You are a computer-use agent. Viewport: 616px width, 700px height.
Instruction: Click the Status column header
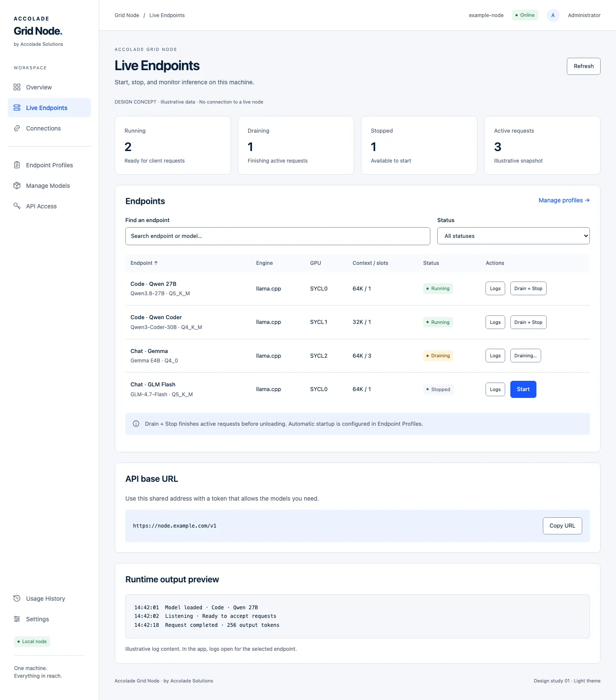click(x=431, y=263)
